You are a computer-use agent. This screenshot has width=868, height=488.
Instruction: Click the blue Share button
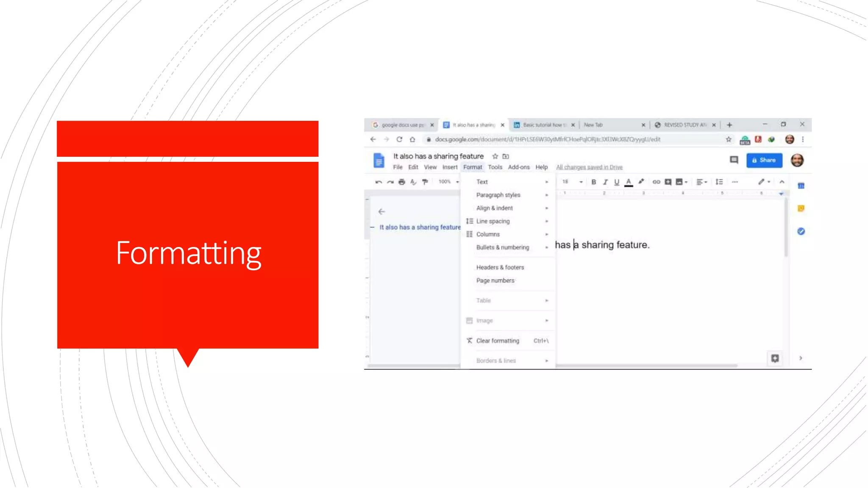764,160
